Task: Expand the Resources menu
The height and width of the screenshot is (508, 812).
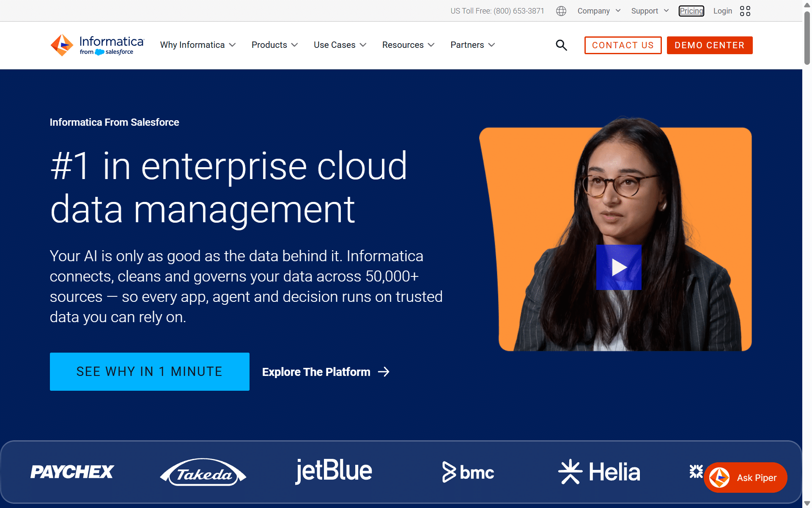Action: click(409, 45)
